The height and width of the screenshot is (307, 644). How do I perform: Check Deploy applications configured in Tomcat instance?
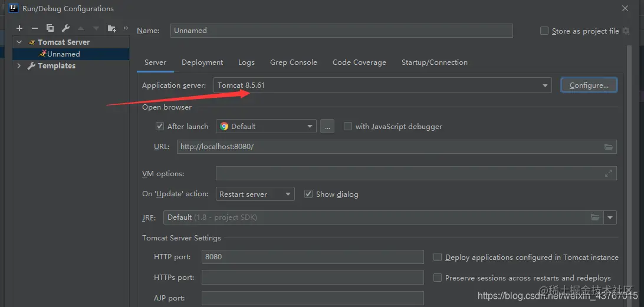(x=438, y=257)
